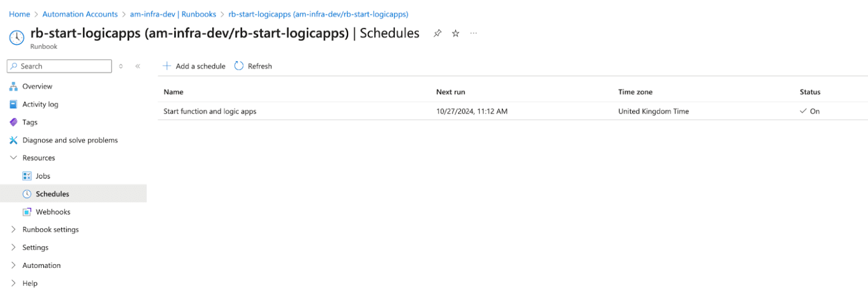Expand the Runbook settings section

coord(14,230)
